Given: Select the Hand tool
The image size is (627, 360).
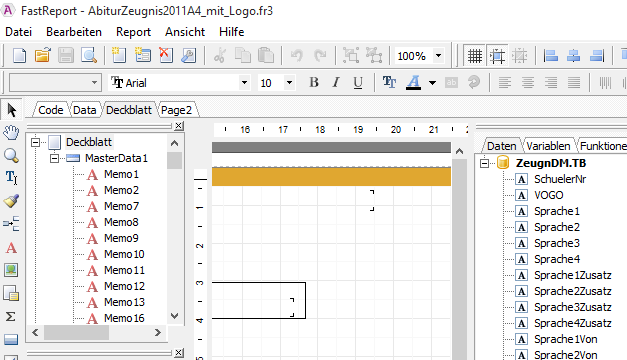Looking at the screenshot, I should pos(12,132).
